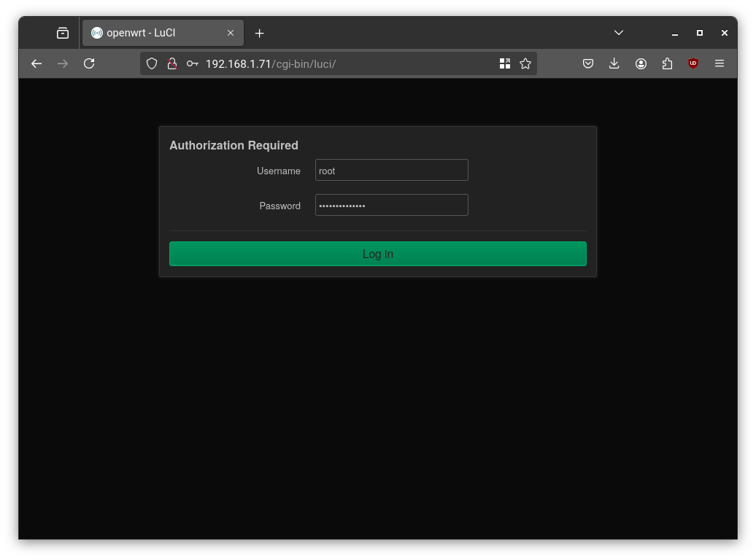
Task: Open the Firefox account icon
Action: click(x=641, y=63)
